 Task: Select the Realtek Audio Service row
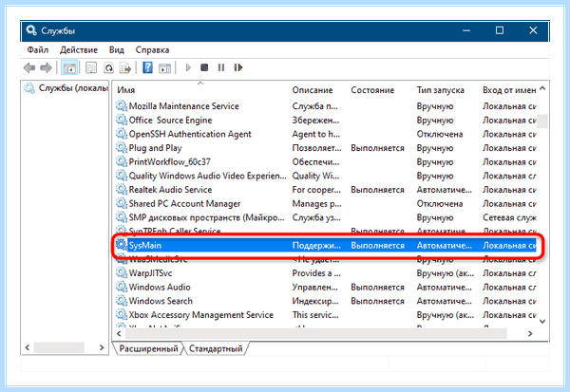click(x=326, y=190)
